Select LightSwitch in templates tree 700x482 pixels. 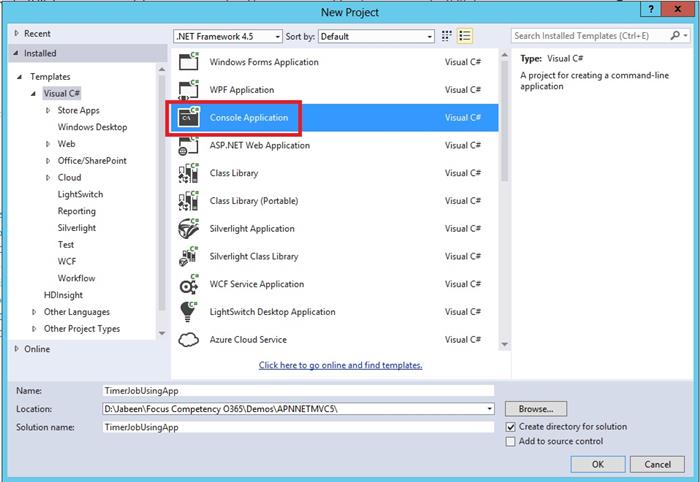click(80, 195)
